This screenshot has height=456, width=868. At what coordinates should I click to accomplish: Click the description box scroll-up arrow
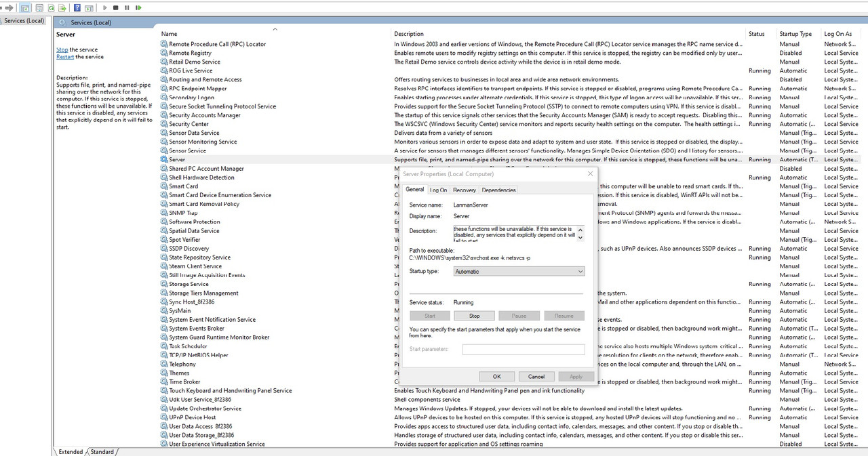tap(580, 229)
